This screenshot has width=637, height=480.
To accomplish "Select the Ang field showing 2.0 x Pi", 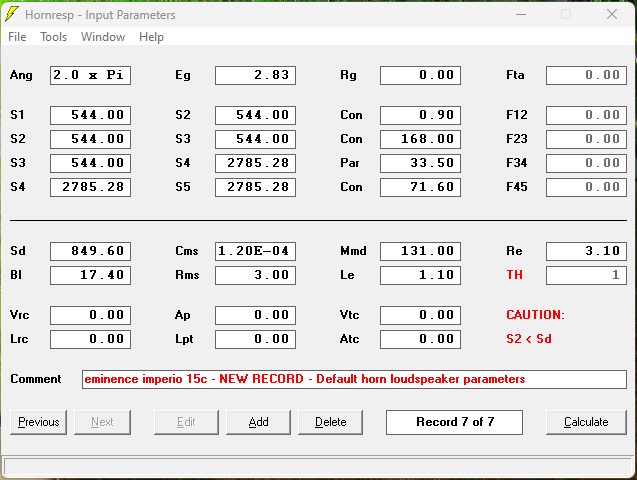I will pyautogui.click(x=91, y=76).
